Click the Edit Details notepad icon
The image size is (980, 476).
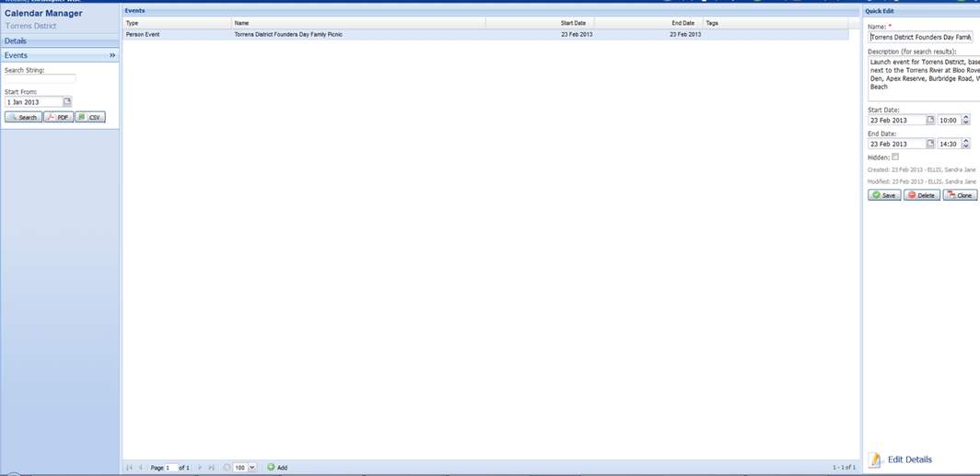tap(875, 459)
